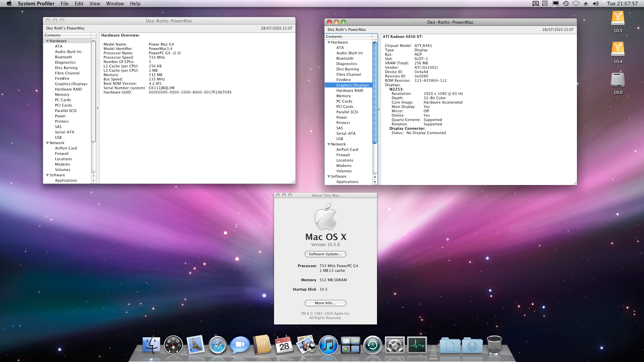Select Memory in right window's list
Viewport: 644px width, 362px height.
(x=343, y=96)
